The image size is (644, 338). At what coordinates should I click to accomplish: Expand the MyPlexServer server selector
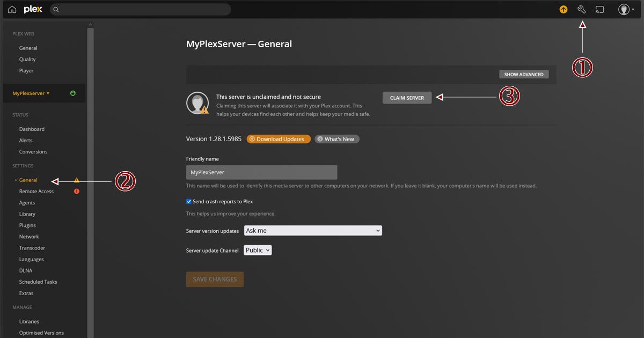click(31, 93)
